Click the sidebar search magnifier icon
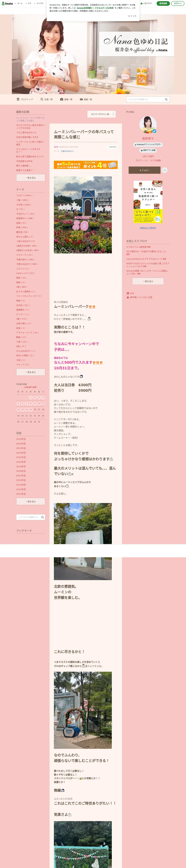186x868 pixels. click(x=43, y=517)
